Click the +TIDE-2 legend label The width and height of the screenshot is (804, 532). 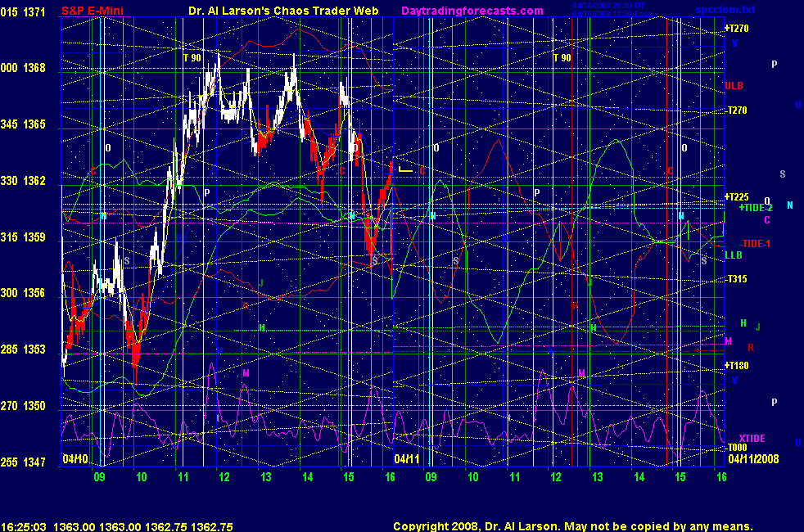(756, 208)
